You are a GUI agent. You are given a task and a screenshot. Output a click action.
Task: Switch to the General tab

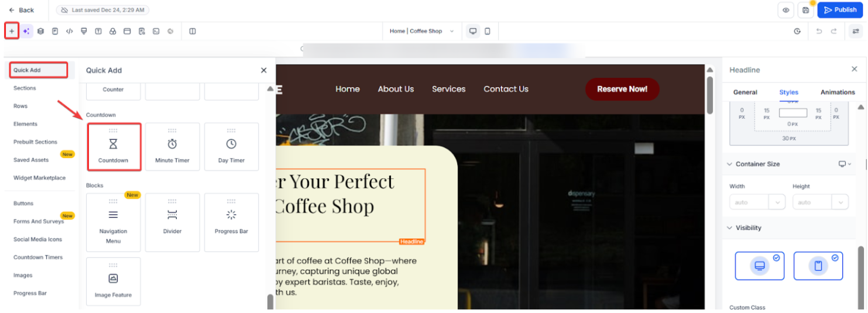(x=745, y=92)
